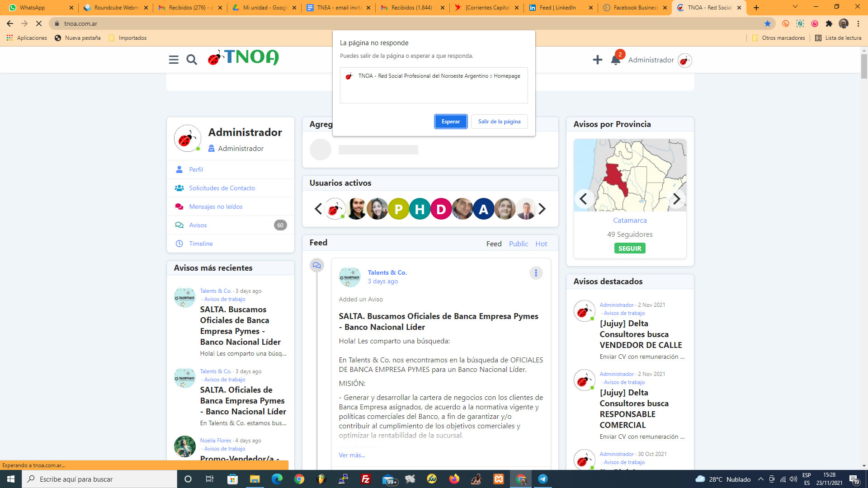Click the plus add-content icon
This screenshot has height=488, width=868.
(x=597, y=60)
